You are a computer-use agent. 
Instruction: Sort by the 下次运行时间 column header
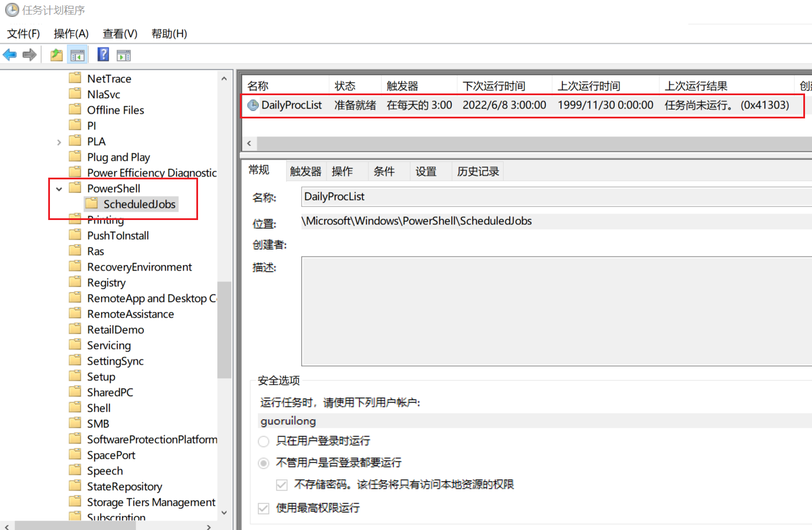coord(504,86)
